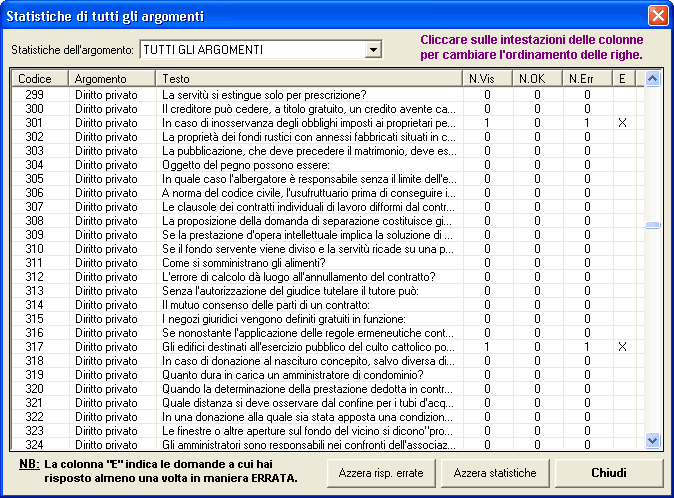Sort by N.Err column header
The image size is (674, 498).
click(x=587, y=78)
